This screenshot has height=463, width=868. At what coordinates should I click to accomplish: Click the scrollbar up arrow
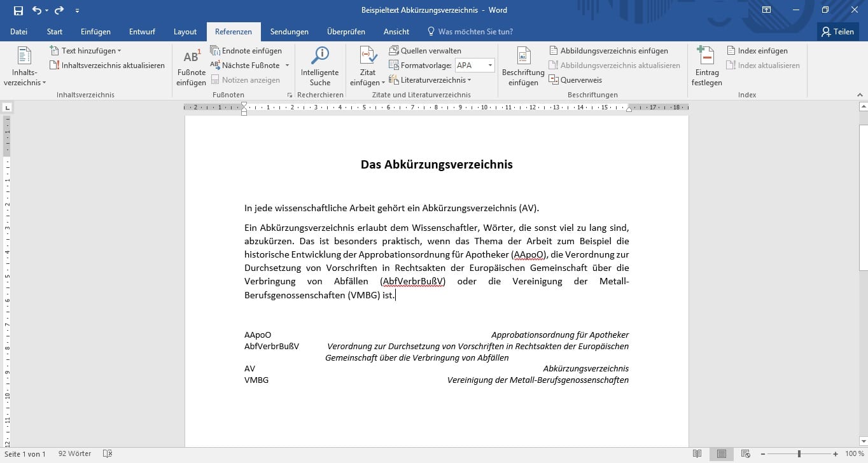[x=863, y=107]
